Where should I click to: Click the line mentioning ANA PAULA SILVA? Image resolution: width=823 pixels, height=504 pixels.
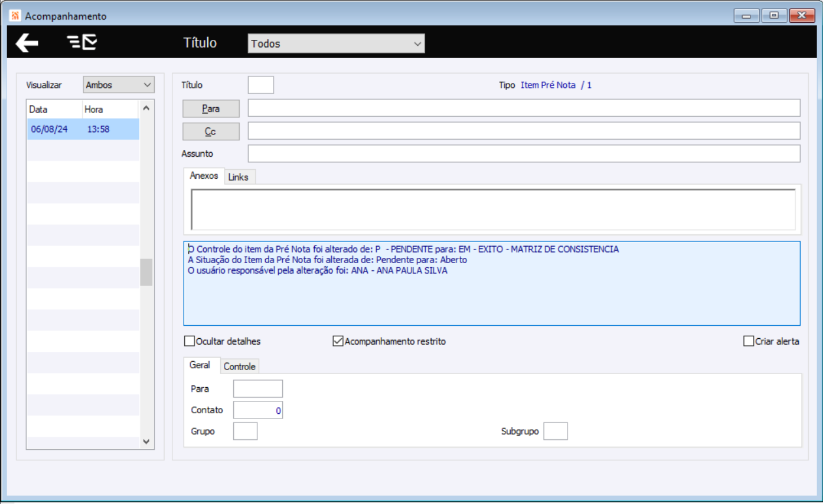(x=317, y=270)
